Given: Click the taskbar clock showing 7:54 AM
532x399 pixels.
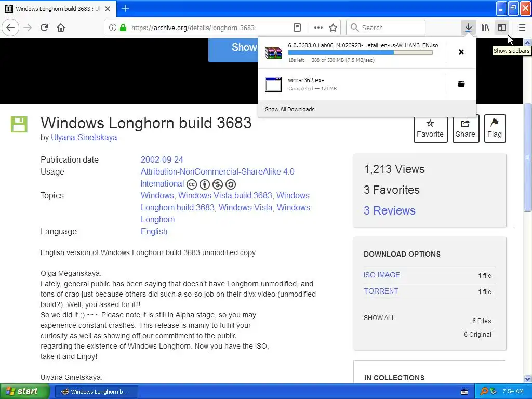Looking at the screenshot, I should click(x=513, y=392).
